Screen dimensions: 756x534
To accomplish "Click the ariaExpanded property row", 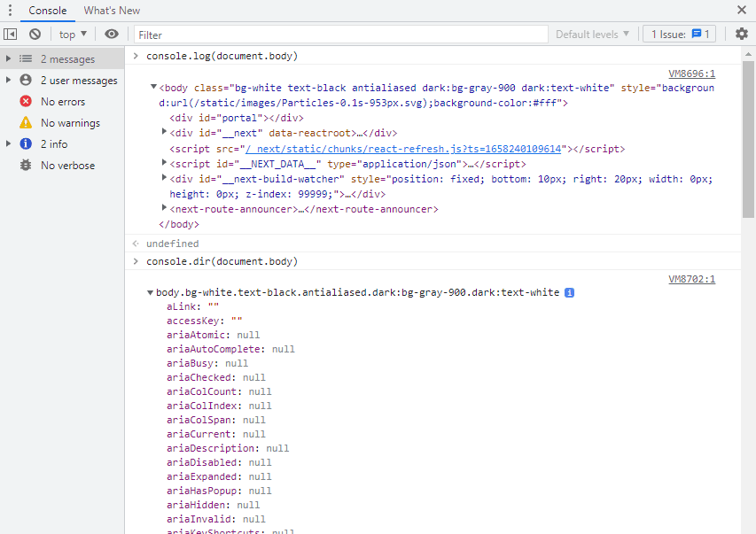I will click(x=219, y=476).
